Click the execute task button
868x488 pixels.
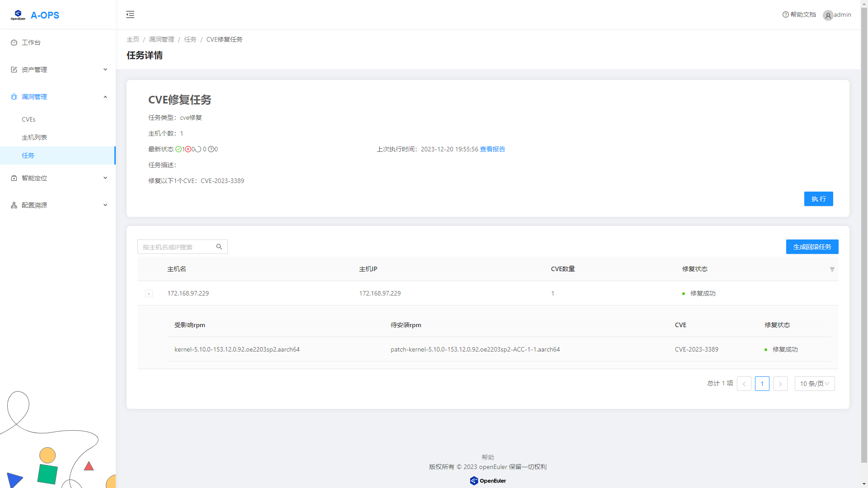click(x=818, y=199)
